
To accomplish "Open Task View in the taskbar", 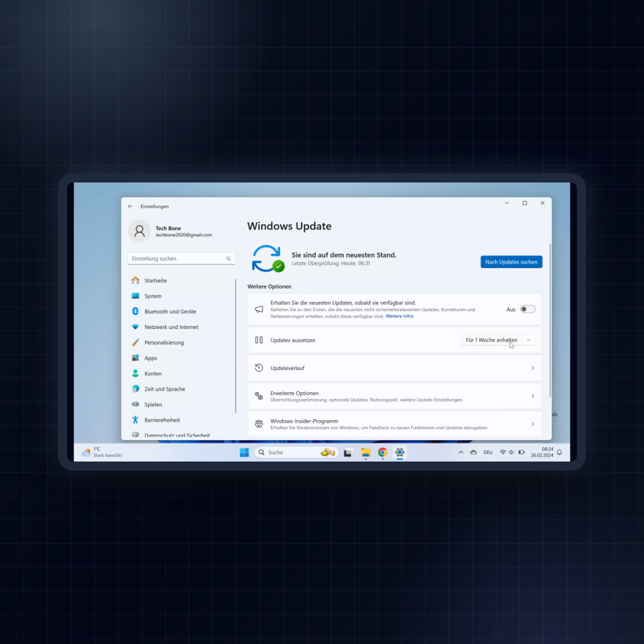I will 348,452.
